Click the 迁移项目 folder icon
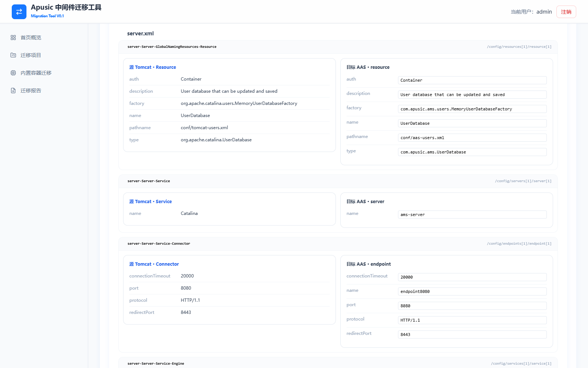 tap(13, 55)
